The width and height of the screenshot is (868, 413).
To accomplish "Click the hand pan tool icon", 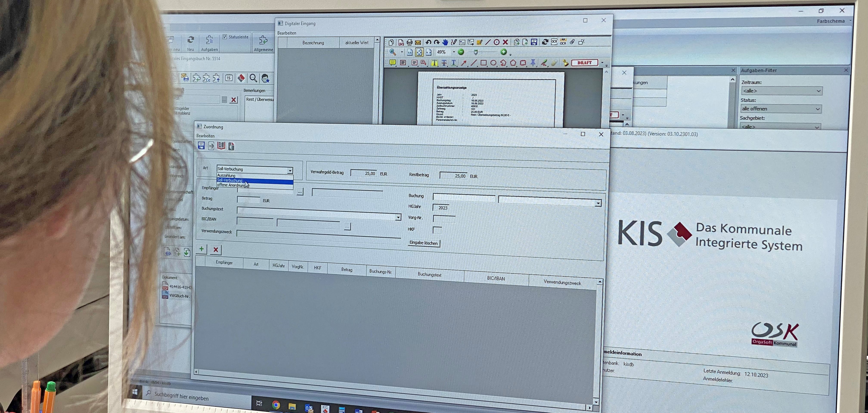I will [445, 42].
